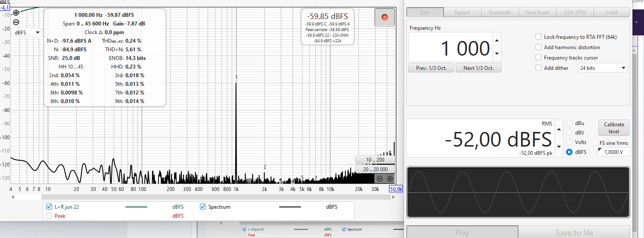This screenshot has width=644, height=238.
Task: Switch to the Sine signal tab
Action: [x=425, y=13]
